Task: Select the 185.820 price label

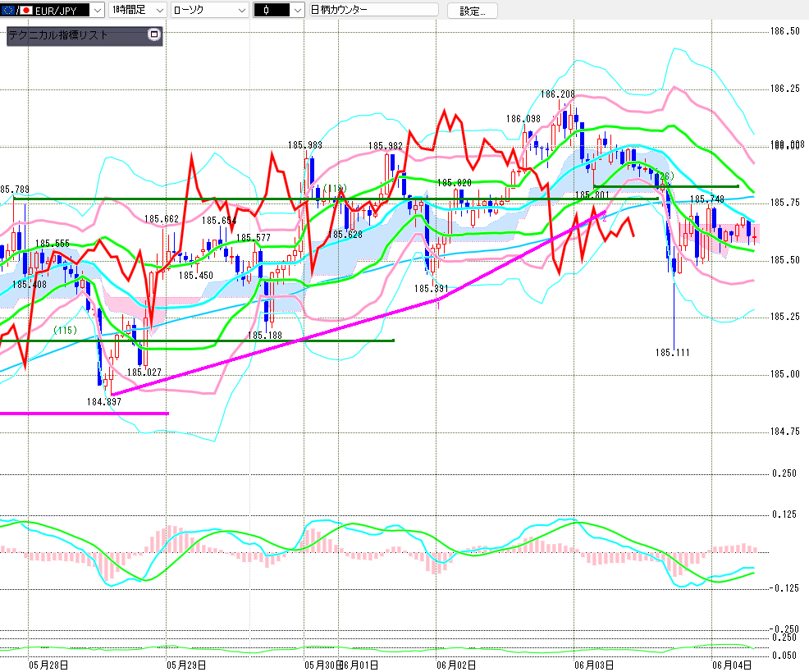Action: pos(454,183)
